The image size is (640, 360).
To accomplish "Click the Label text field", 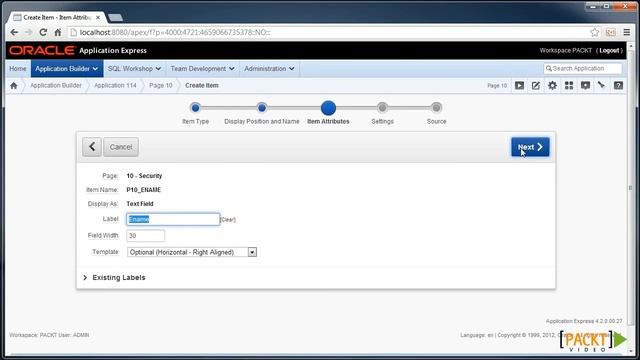I will click(x=173, y=219).
